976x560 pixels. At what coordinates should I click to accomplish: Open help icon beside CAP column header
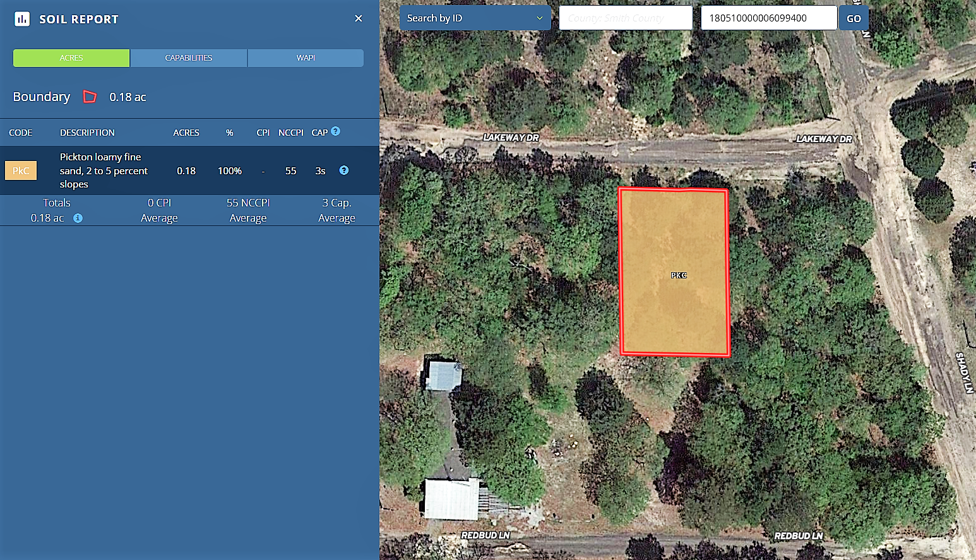coord(336,131)
